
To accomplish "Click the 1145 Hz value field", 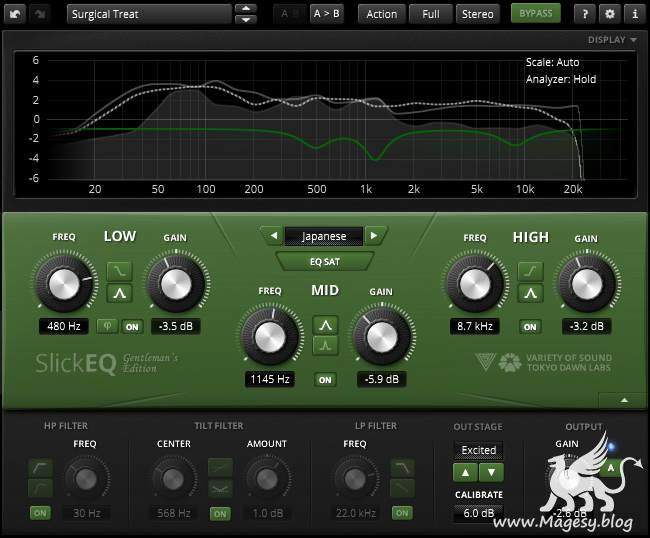I will click(270, 379).
